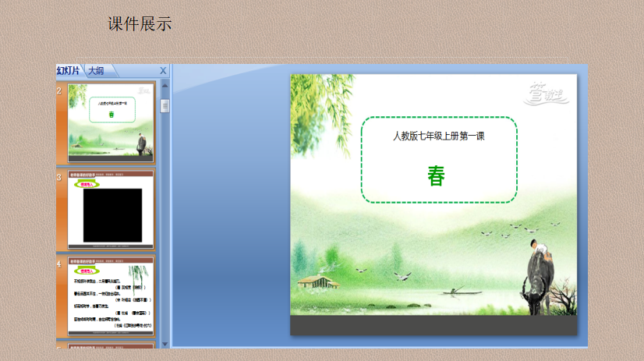Close the slide thumbnail pane
644x361 pixels.
[x=163, y=70]
